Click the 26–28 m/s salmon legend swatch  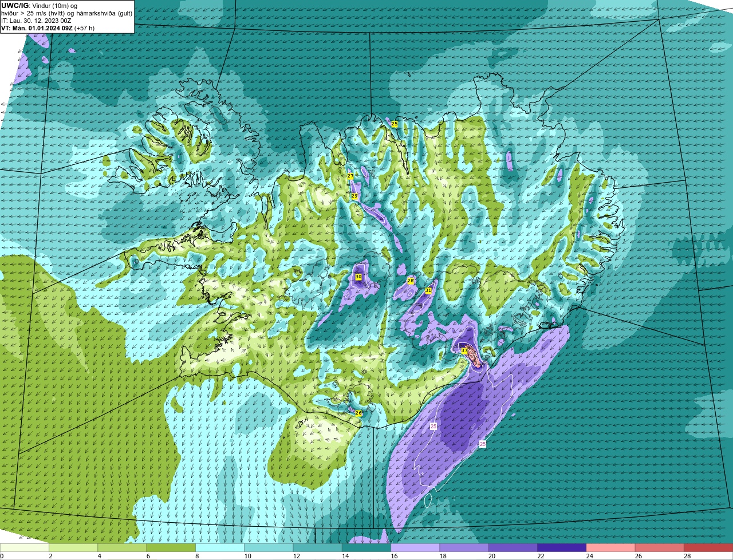point(660,547)
